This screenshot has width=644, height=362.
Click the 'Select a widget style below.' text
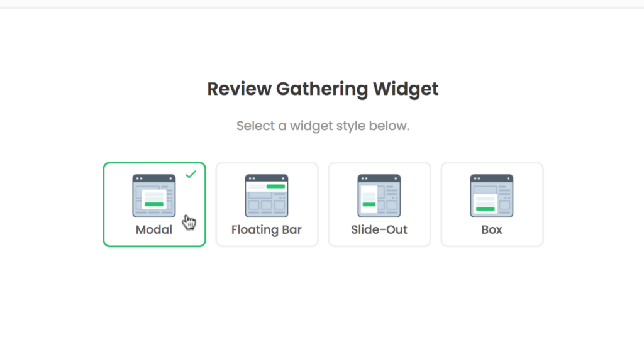tap(323, 126)
